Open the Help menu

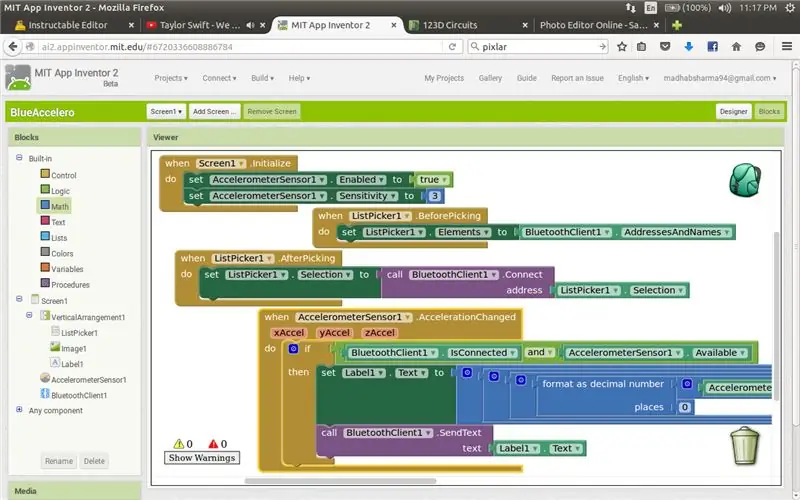(x=299, y=78)
